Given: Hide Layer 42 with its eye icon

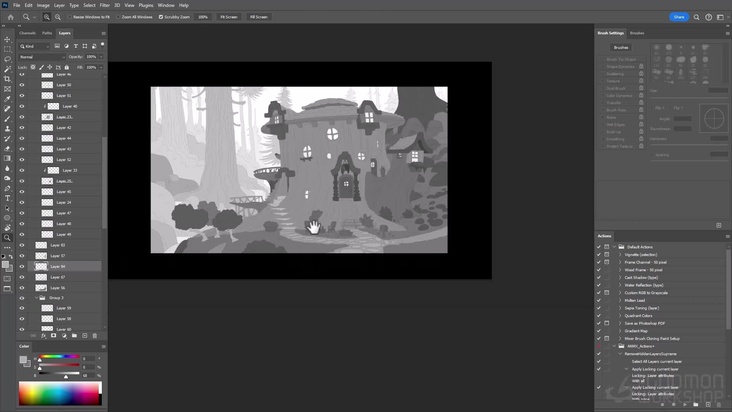Looking at the screenshot, I should (x=22, y=127).
